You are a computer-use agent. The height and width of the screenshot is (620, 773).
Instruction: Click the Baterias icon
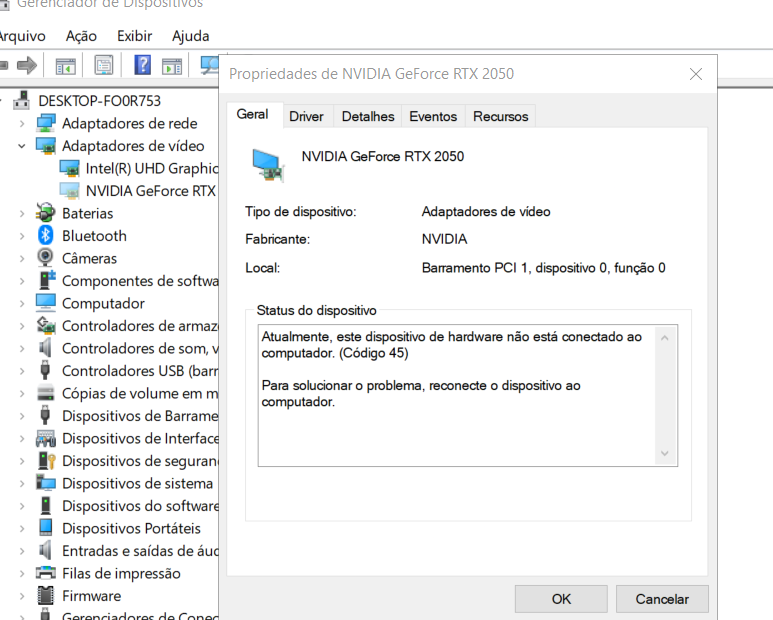pos(45,213)
